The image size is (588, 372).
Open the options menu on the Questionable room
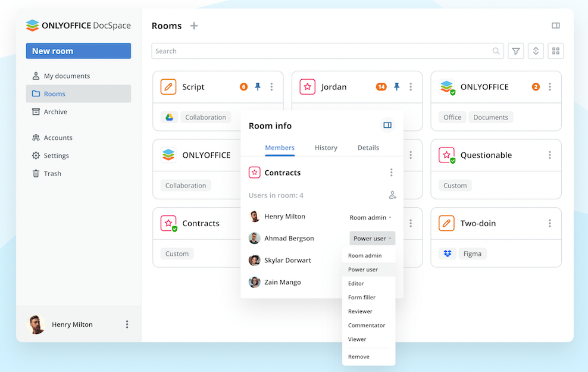click(549, 155)
